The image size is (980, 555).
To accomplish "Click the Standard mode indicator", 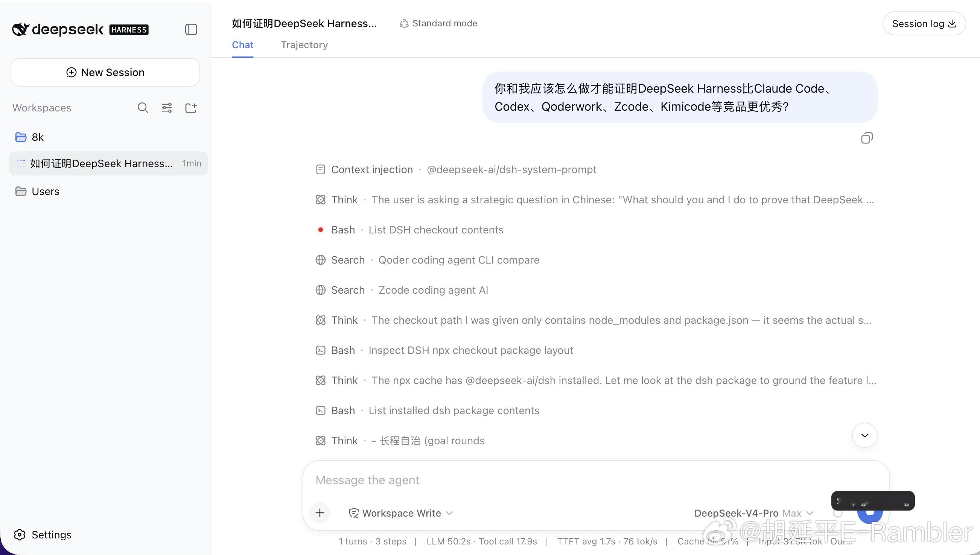I will pos(438,23).
